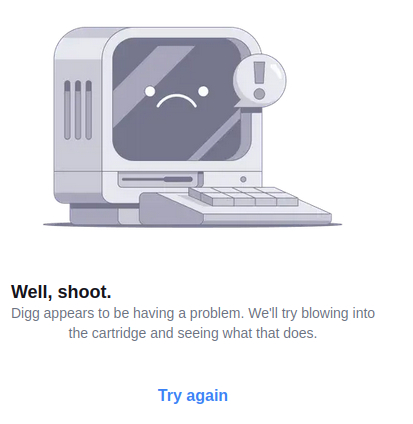Click the left eye of sad face
Image resolution: width=413 pixels, height=424 pixels.
coord(150,91)
